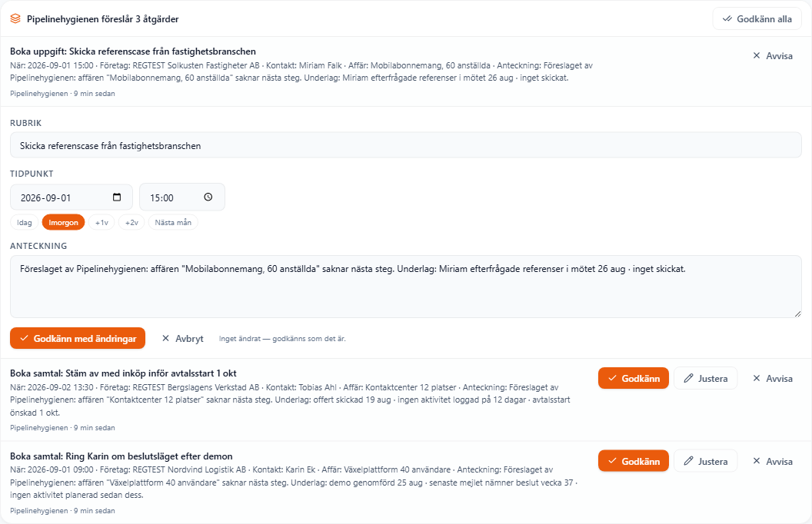
Task: Pick the +2v date shortcut chip
Action: [131, 222]
